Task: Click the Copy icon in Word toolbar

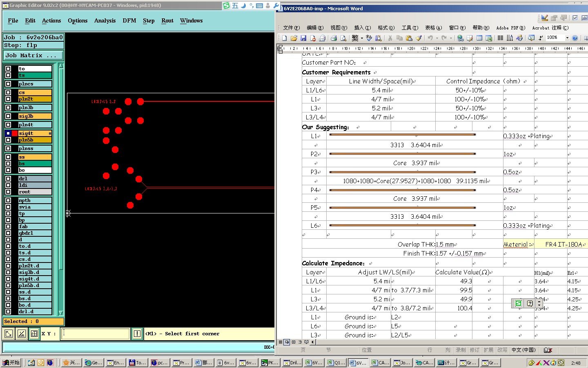Action: pos(399,38)
